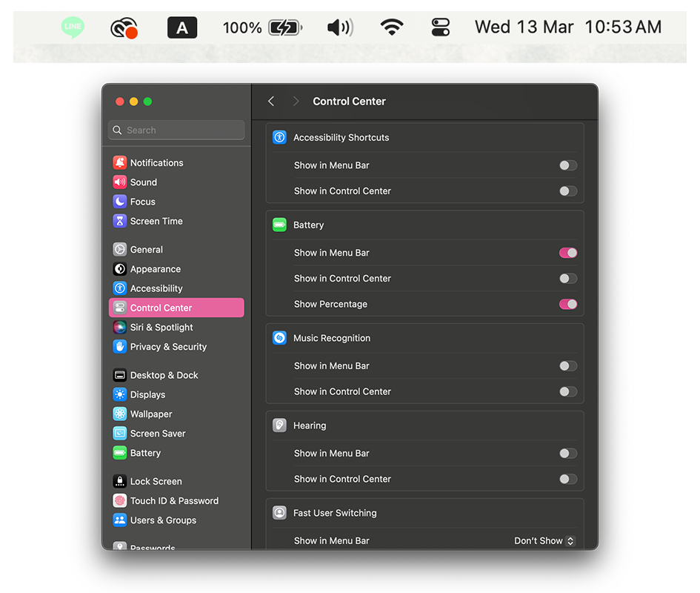700x593 pixels.
Task: Toggle Music Recognition Show in Menu Bar
Action: 568,366
